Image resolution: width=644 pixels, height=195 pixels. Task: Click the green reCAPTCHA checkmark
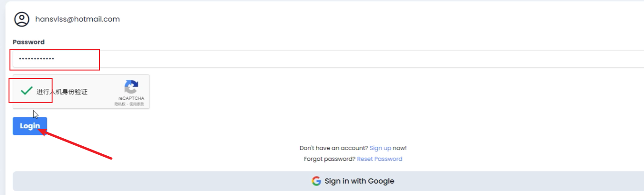27,91
